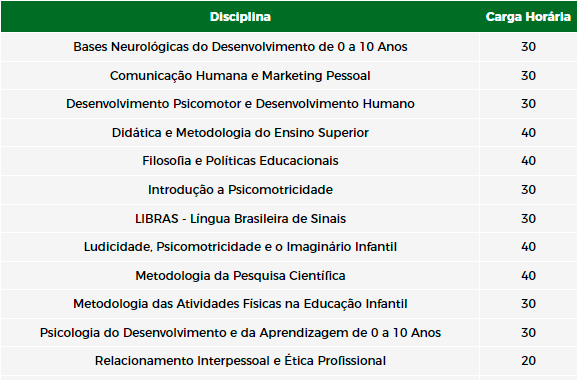This screenshot has width=578, height=380.
Task: Click the 30 value beside Bases Neurológicas
Action: click(528, 47)
